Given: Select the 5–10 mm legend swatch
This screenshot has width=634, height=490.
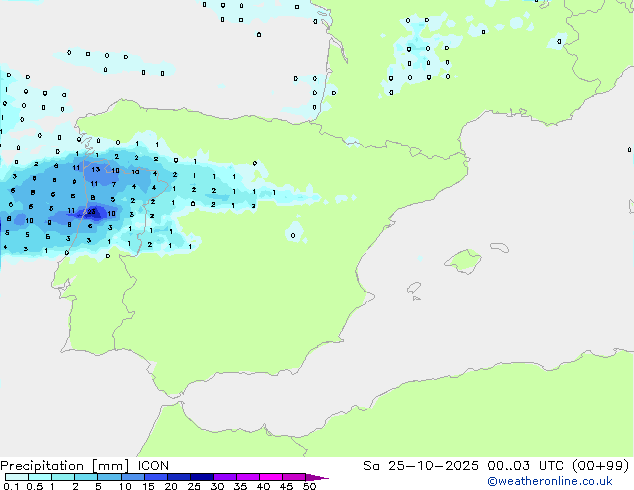Looking at the screenshot, I should [109, 477].
